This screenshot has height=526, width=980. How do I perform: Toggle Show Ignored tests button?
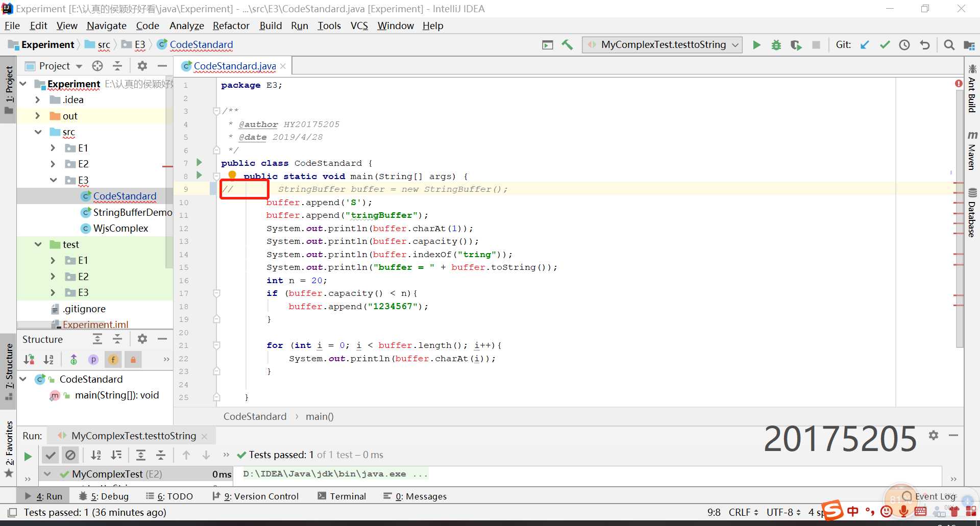tap(70, 455)
